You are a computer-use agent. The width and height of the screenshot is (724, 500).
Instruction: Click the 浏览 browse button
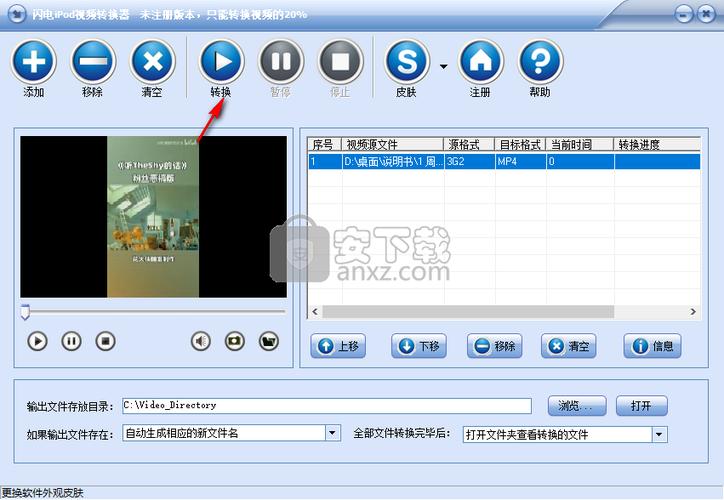(577, 406)
